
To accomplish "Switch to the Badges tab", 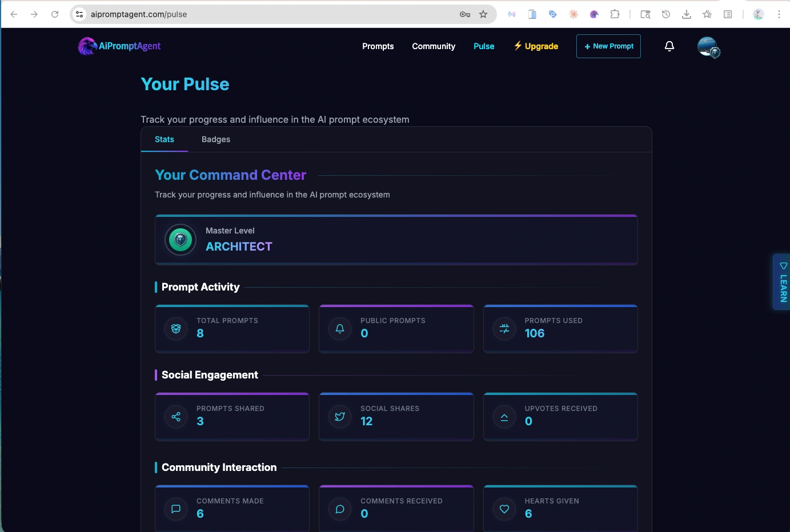I will tap(216, 139).
